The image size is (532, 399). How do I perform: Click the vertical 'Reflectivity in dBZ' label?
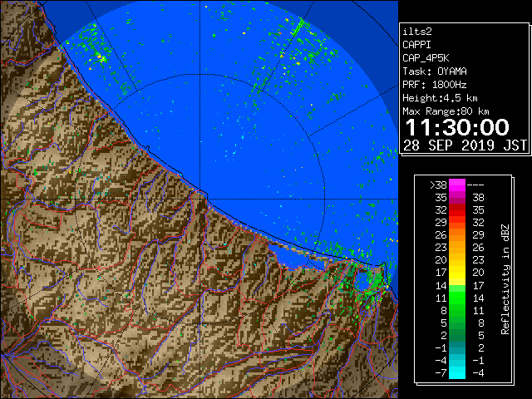point(505,279)
